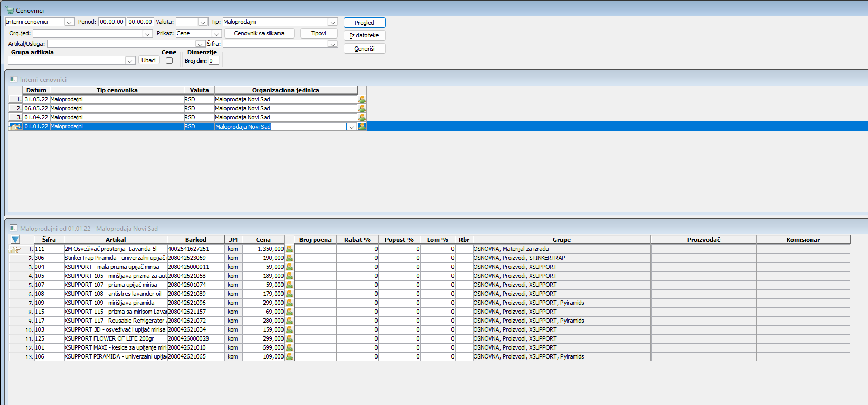Screen dimensions: 868x405
Task: Click the filter funnel icon in items table header
Action: (15, 240)
